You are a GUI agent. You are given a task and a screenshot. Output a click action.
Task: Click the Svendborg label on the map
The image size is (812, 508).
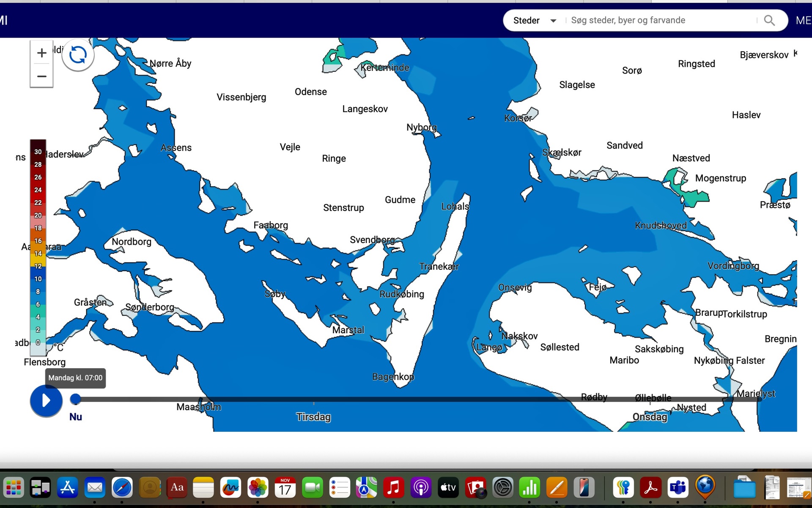372,240
